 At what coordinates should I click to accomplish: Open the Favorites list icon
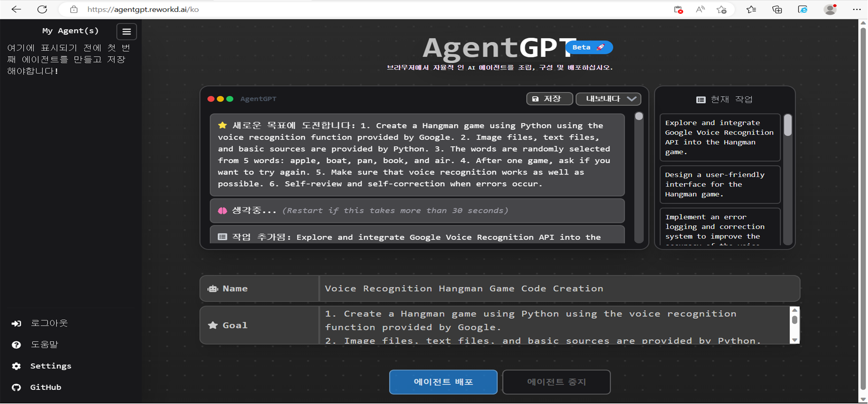(x=751, y=9)
